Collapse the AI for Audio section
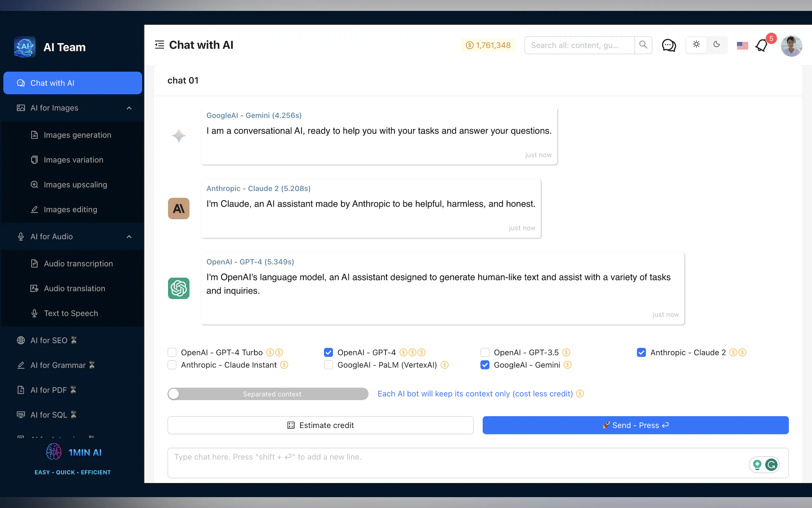Viewport: 812px width, 508px height. coord(129,236)
